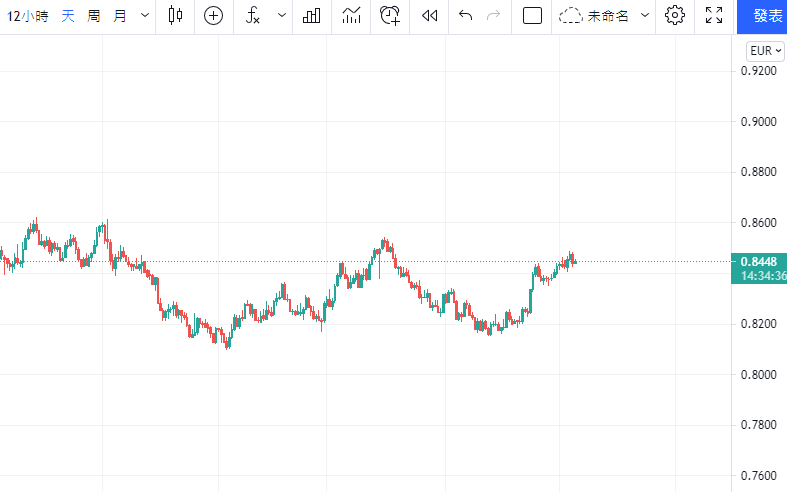Viewport: 787px width, 492px height.
Task: Open the square layout selection icon
Action: coord(532,16)
